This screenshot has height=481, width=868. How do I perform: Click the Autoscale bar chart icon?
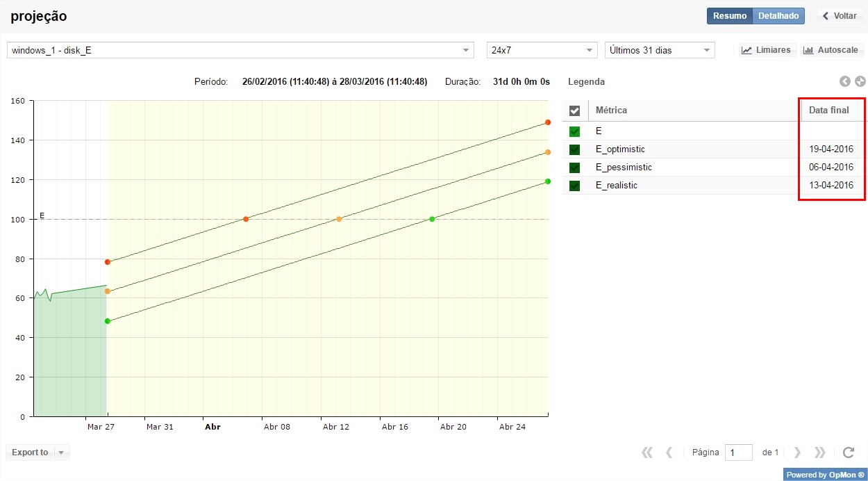(x=808, y=50)
